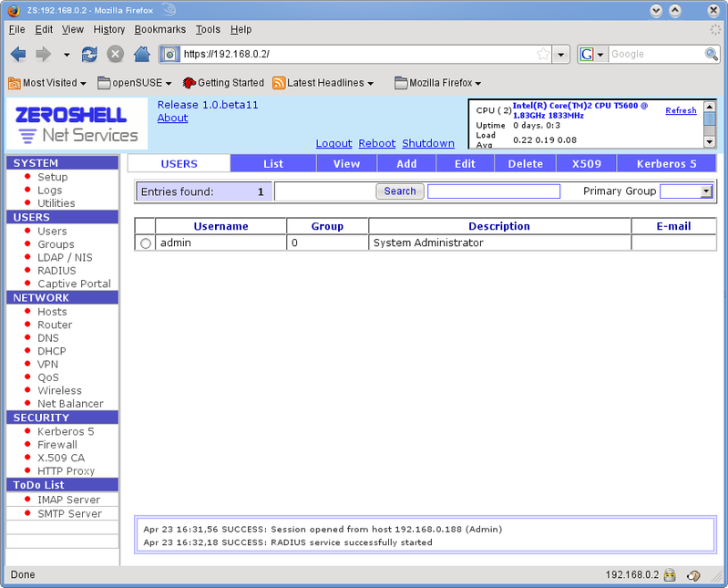Screen dimensions: 728x588
Task: Click the padlock icon in status bar
Action: pyautogui.click(x=670, y=575)
